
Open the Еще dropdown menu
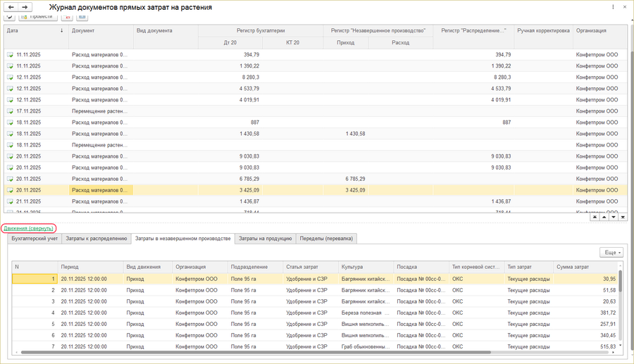(611, 252)
